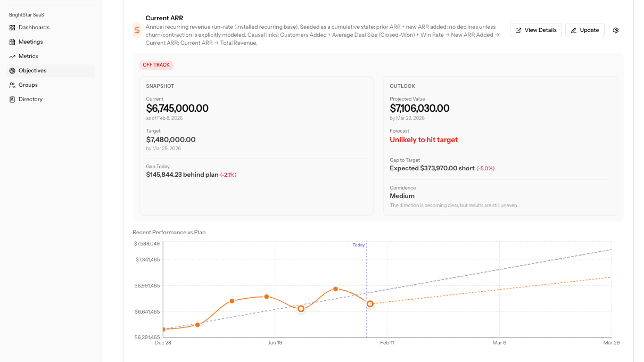
Task: Click the Unlikely to hit target forecast
Action: click(424, 140)
